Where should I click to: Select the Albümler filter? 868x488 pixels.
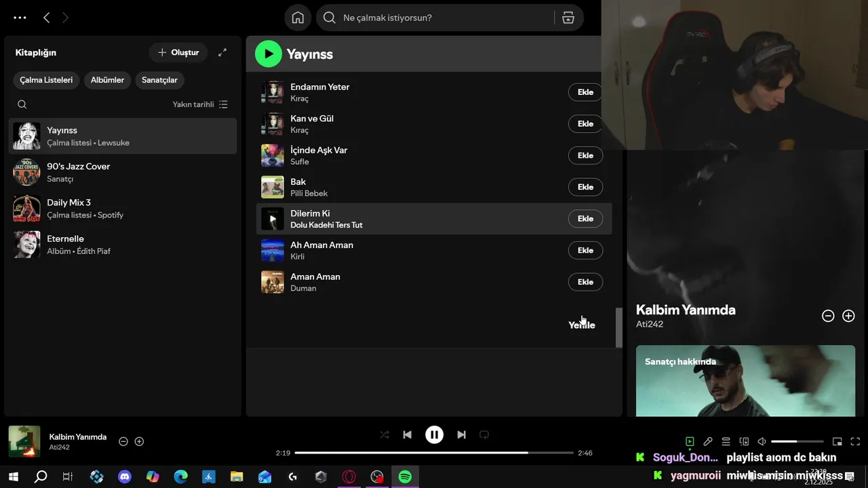tap(107, 80)
